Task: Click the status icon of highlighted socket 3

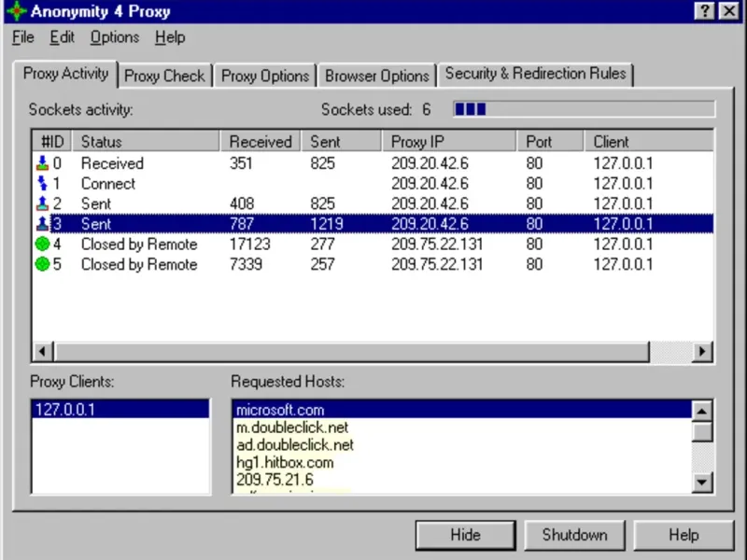Action: [42, 224]
